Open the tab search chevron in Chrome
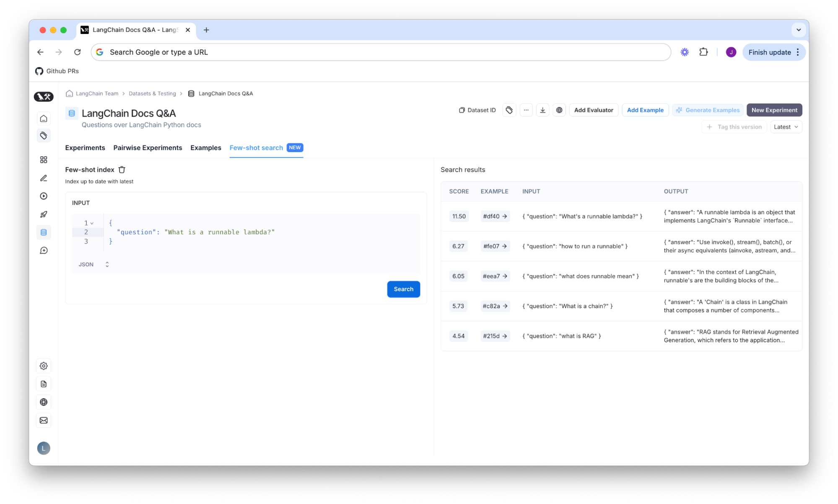 [798, 30]
